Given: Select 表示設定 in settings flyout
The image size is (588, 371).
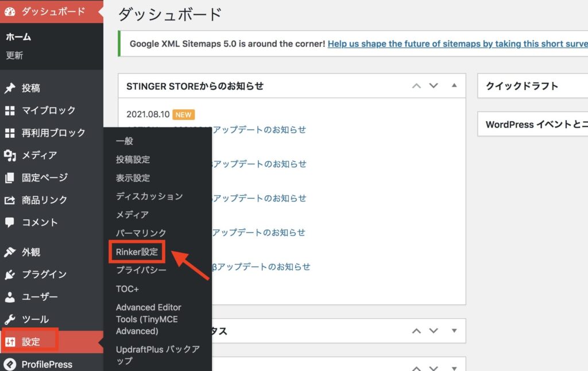Looking at the screenshot, I should (x=133, y=178).
